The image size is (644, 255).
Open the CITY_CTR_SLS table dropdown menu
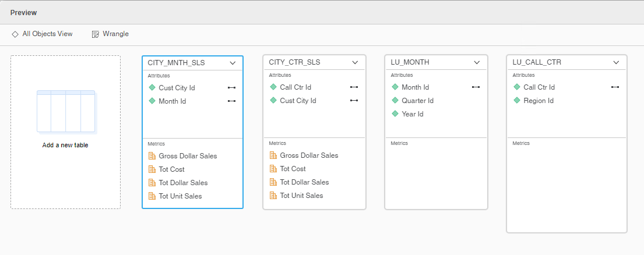point(355,63)
